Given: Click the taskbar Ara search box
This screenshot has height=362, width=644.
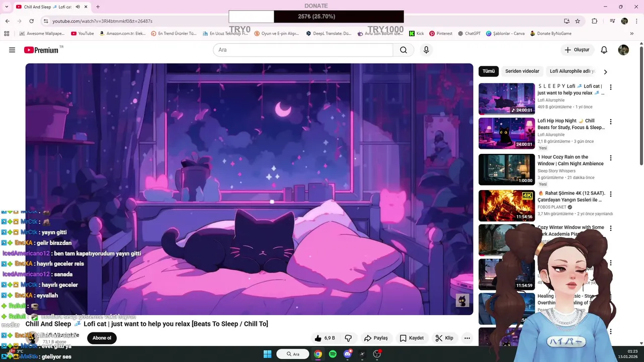Looking at the screenshot, I should 292,354.
